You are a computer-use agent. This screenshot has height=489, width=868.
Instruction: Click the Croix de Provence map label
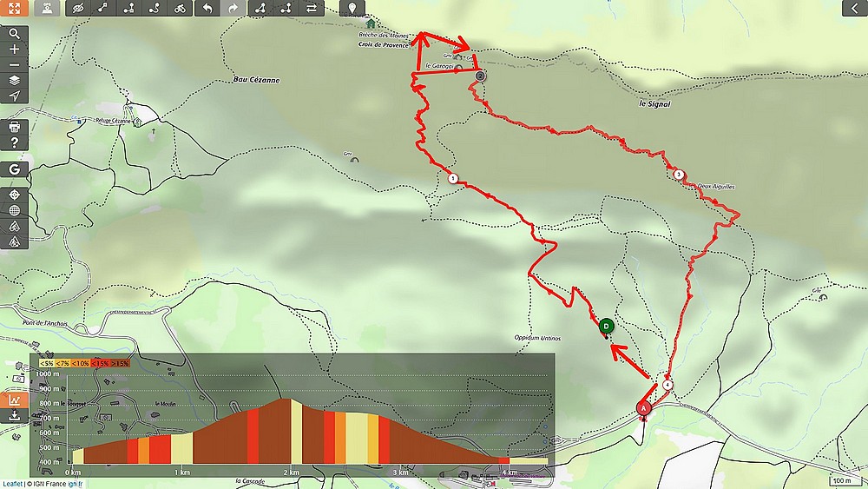point(383,45)
